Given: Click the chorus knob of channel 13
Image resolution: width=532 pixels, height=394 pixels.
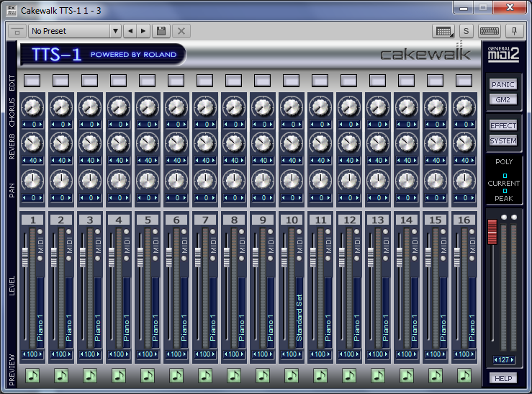Looking at the screenshot, I should [378, 107].
